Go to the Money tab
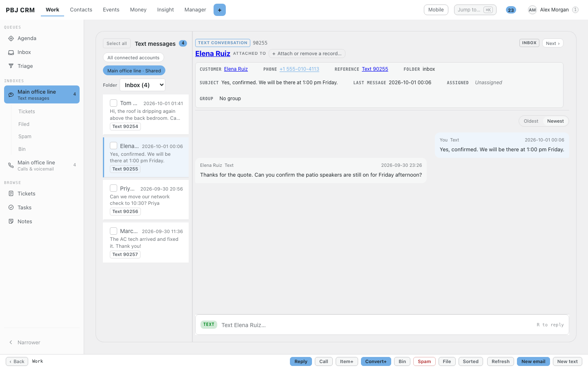Screen dimensions: 588x368 138,10
